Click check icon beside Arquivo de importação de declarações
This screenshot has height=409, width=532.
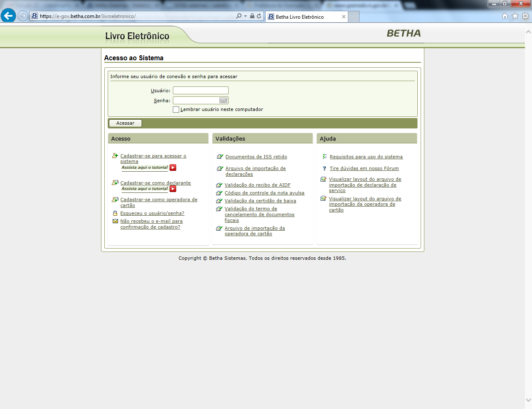point(220,168)
